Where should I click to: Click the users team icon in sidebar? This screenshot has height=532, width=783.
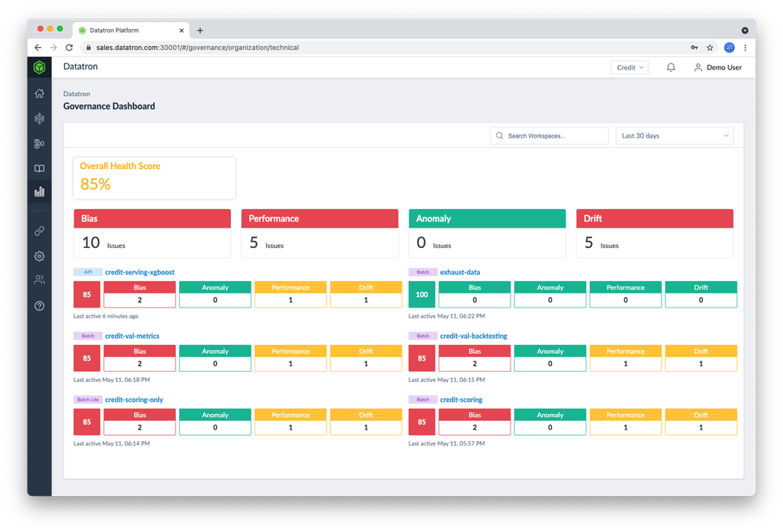click(x=39, y=281)
